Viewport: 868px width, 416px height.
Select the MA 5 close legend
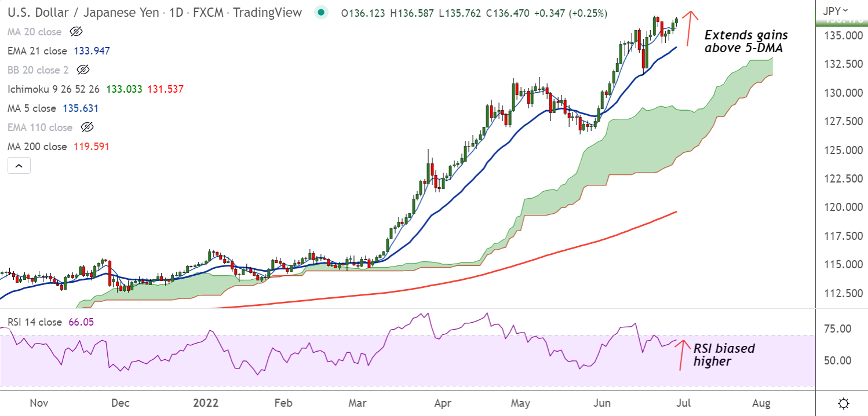tap(32, 108)
